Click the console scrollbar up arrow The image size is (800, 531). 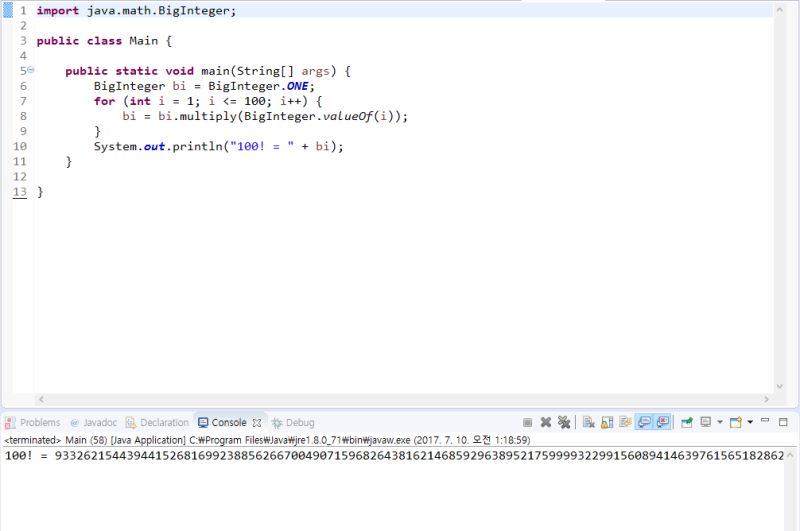click(x=790, y=454)
